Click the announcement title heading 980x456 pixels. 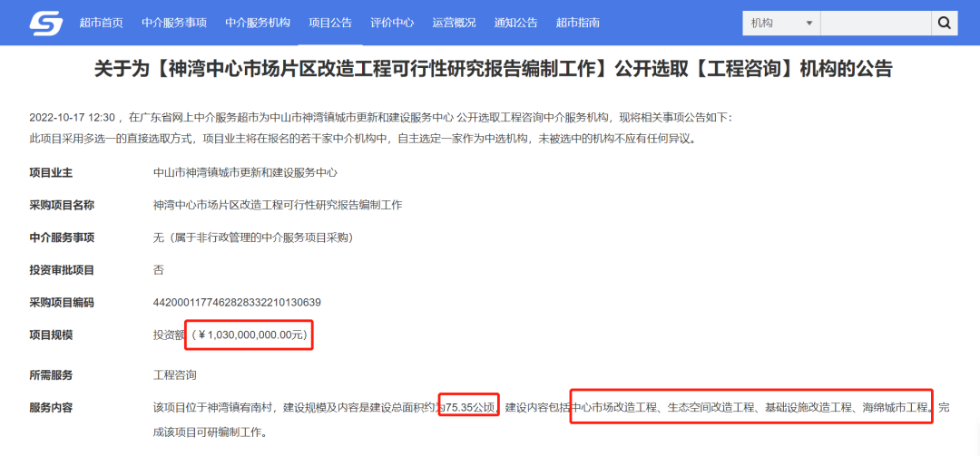tap(493, 69)
